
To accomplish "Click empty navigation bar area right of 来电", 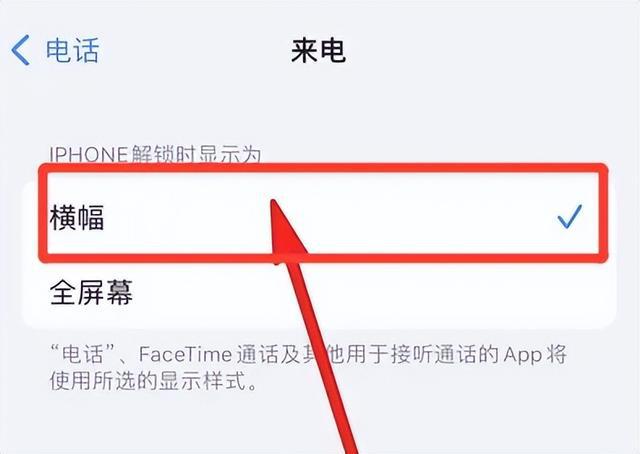I will pyautogui.click(x=490, y=51).
